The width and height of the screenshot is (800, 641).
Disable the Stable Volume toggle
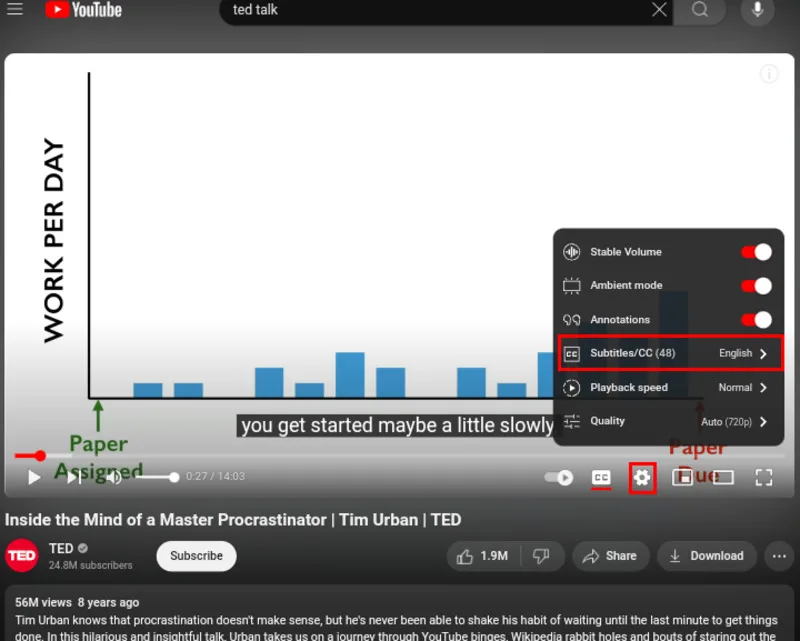[757, 252]
